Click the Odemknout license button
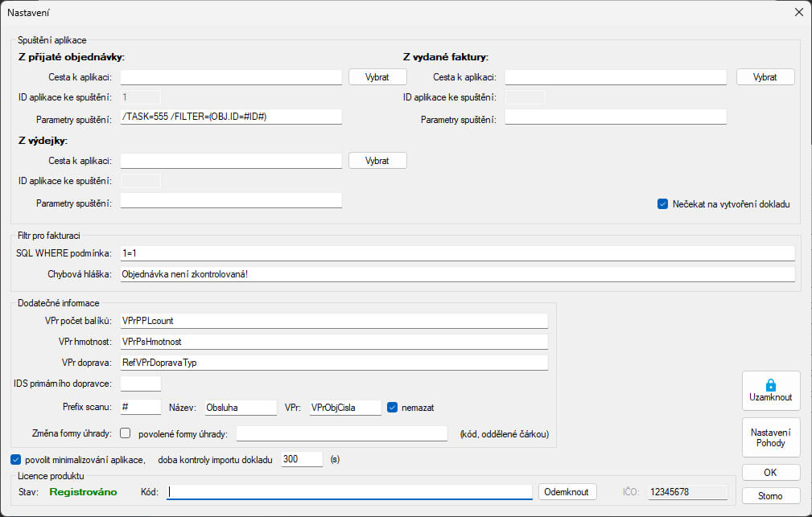 coord(567,491)
